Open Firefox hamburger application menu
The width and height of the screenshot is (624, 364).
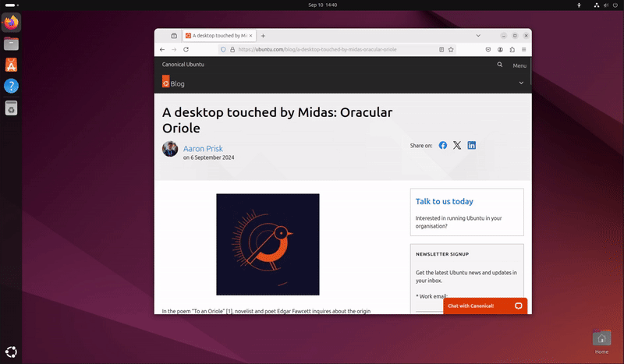[x=523, y=50]
